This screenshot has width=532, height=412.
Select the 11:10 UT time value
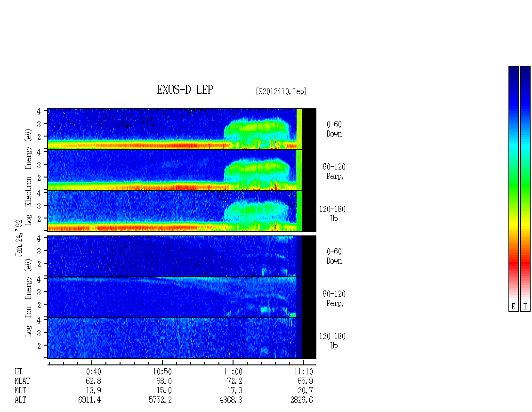(303, 372)
